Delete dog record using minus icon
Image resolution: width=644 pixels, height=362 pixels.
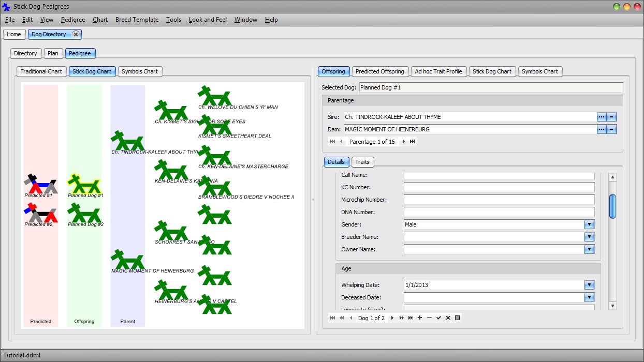429,318
